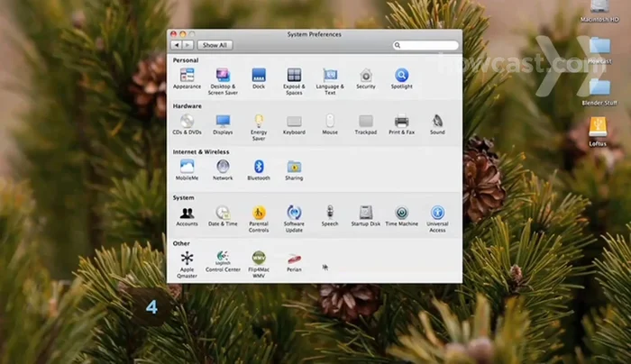The height and width of the screenshot is (364, 631).
Task: Open the Security preference pane
Action: tap(365, 76)
